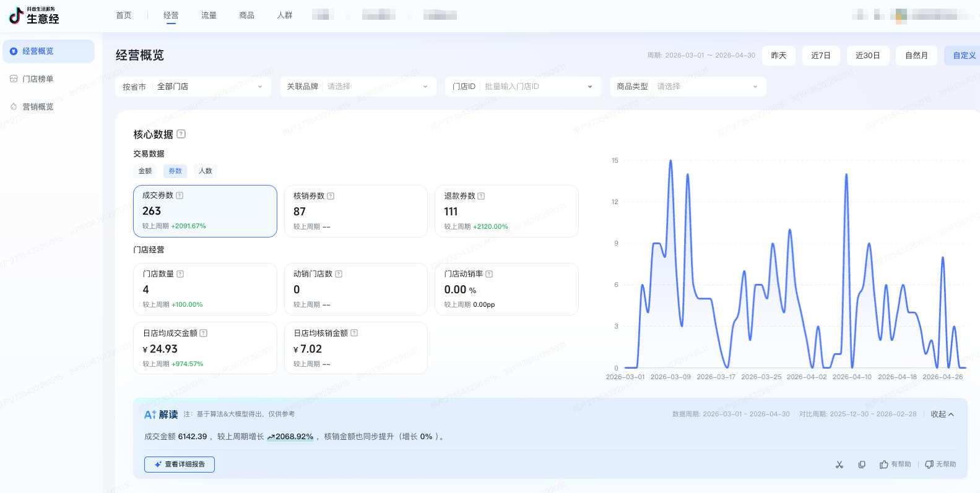This screenshot has height=493, width=980.
Task: Open 首页 top nav tab
Action: [x=124, y=15]
